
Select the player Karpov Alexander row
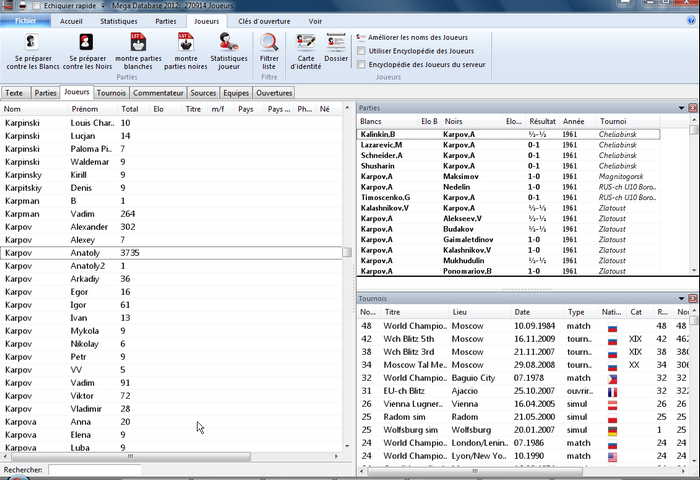[x=171, y=227]
